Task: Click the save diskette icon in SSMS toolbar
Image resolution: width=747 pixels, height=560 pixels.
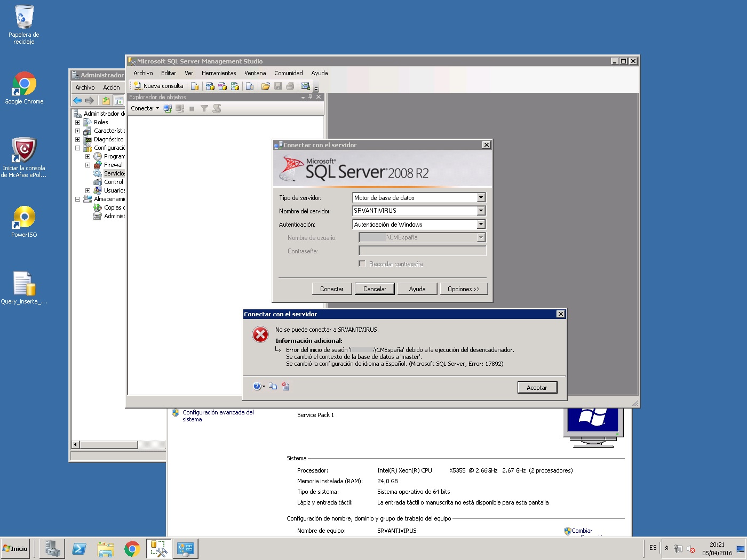Action: tap(278, 86)
